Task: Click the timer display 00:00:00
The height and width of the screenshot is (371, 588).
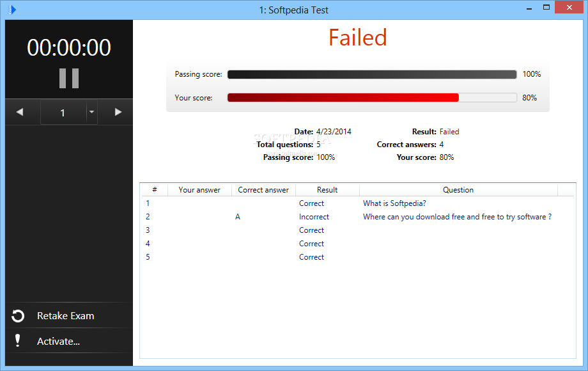Action: tap(69, 47)
